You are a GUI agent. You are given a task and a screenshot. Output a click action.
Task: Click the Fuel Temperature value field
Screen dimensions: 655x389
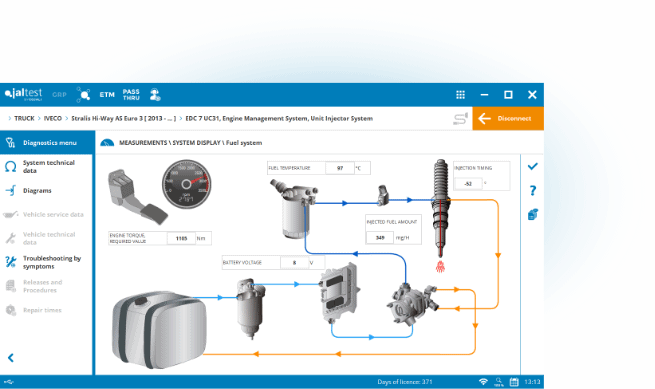[x=340, y=168]
